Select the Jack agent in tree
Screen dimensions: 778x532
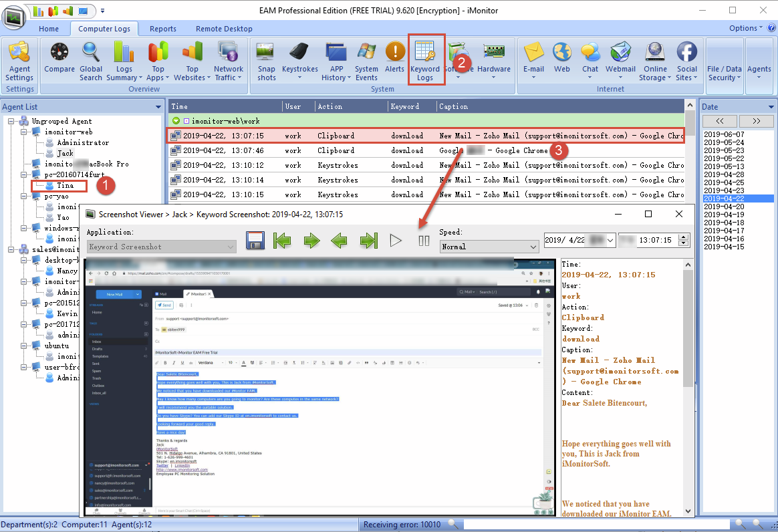coord(65,153)
